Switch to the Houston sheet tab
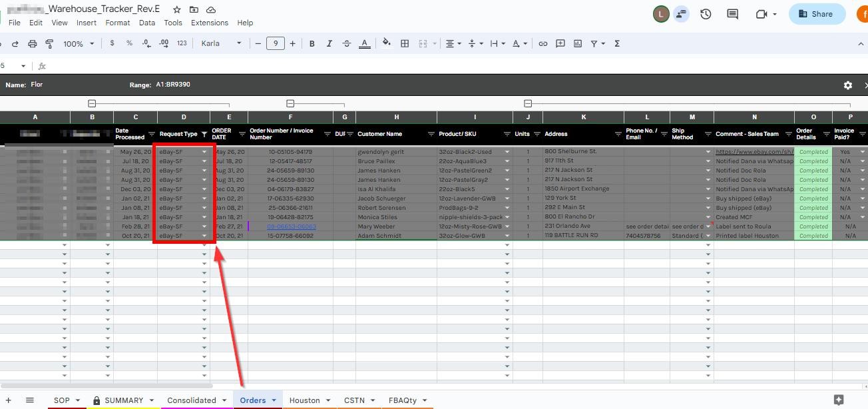This screenshot has width=868, height=409. click(310, 400)
